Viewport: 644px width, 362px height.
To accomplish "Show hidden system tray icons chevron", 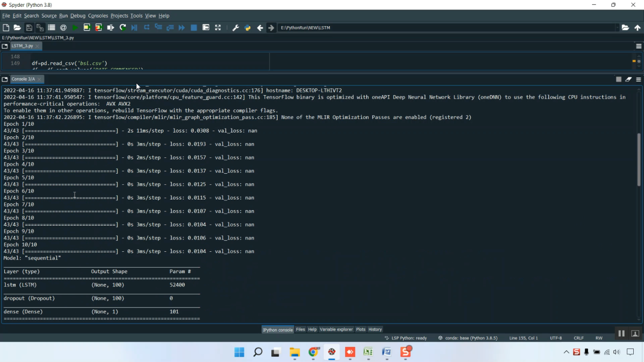I will [566, 352].
